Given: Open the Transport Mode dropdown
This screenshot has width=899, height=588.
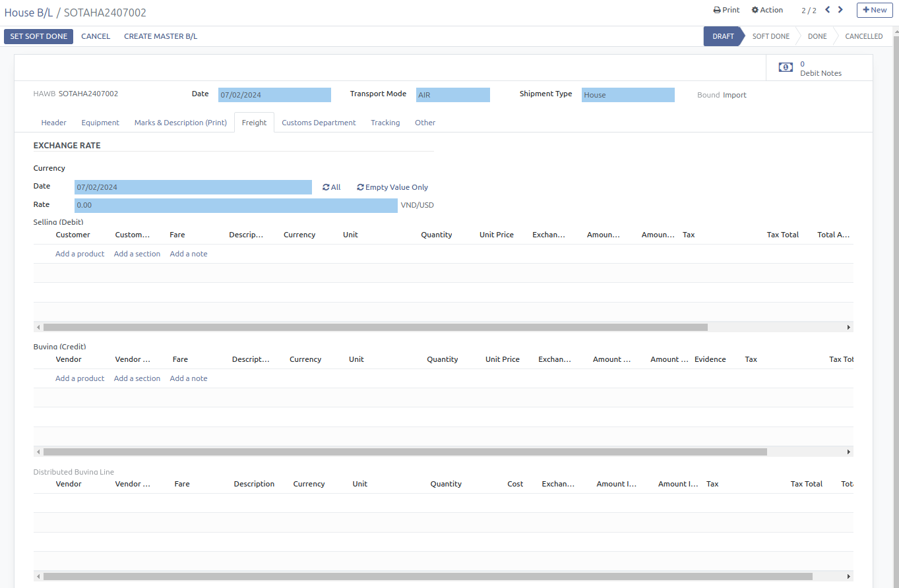Looking at the screenshot, I should (452, 95).
